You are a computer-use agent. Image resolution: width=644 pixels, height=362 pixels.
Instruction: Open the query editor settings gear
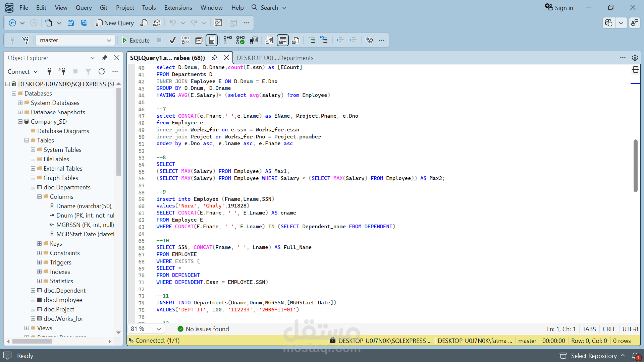pos(635,58)
